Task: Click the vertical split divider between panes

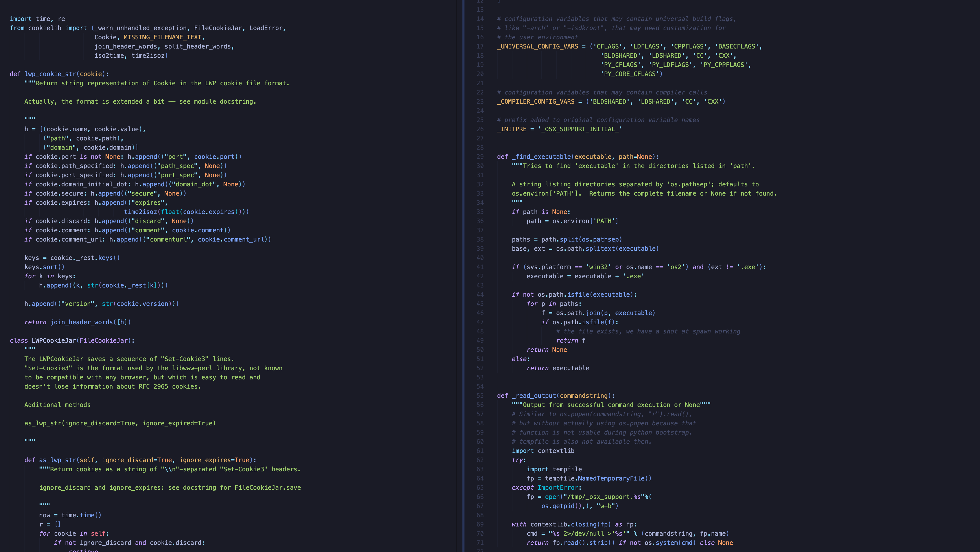Action: (463, 276)
